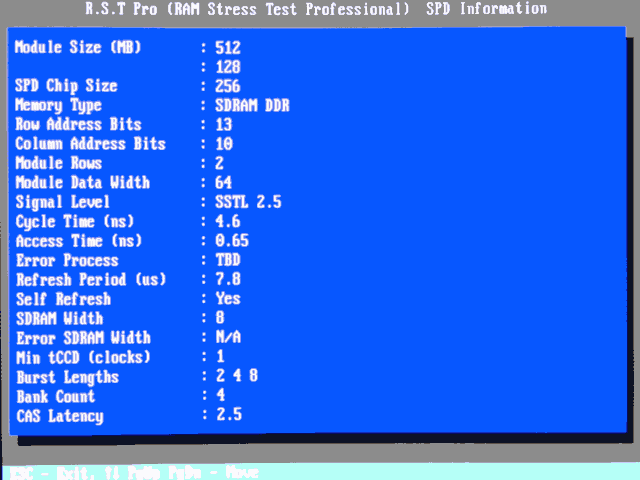
Task: Click the "SDRAM Width" label
Action: point(60,319)
